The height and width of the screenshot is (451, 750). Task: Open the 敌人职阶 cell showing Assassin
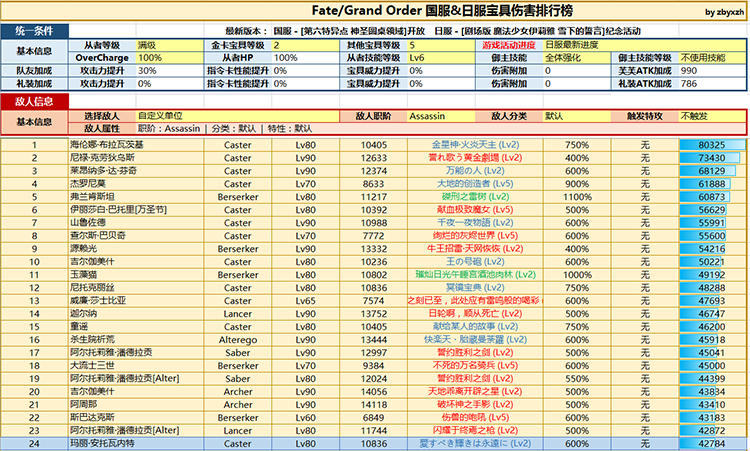click(x=441, y=116)
